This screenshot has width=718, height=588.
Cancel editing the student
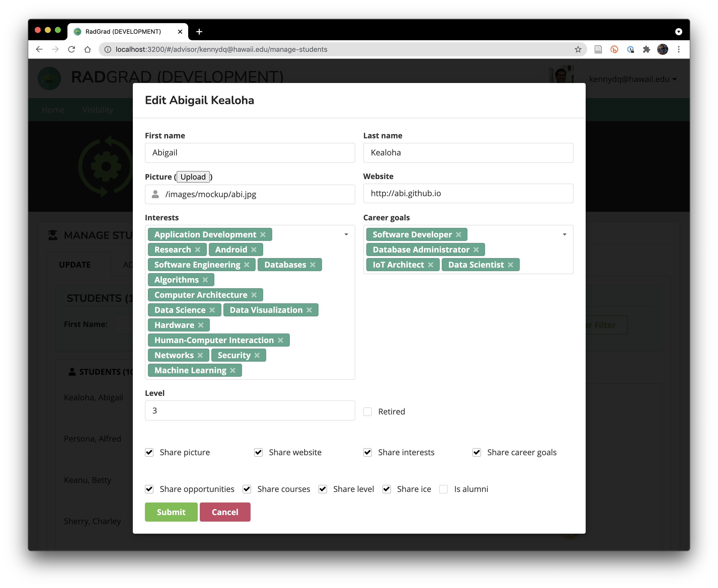225,512
